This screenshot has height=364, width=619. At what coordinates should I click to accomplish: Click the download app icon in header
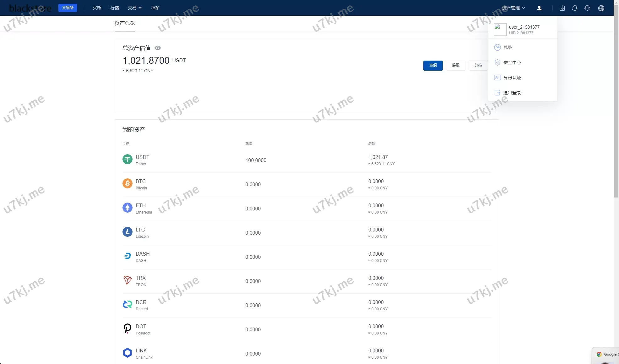pyautogui.click(x=562, y=8)
